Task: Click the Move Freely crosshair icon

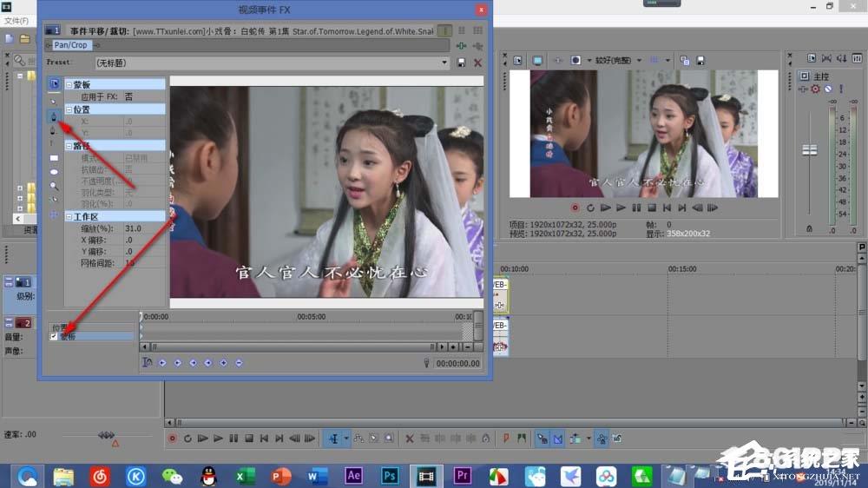Action: pyautogui.click(x=54, y=214)
